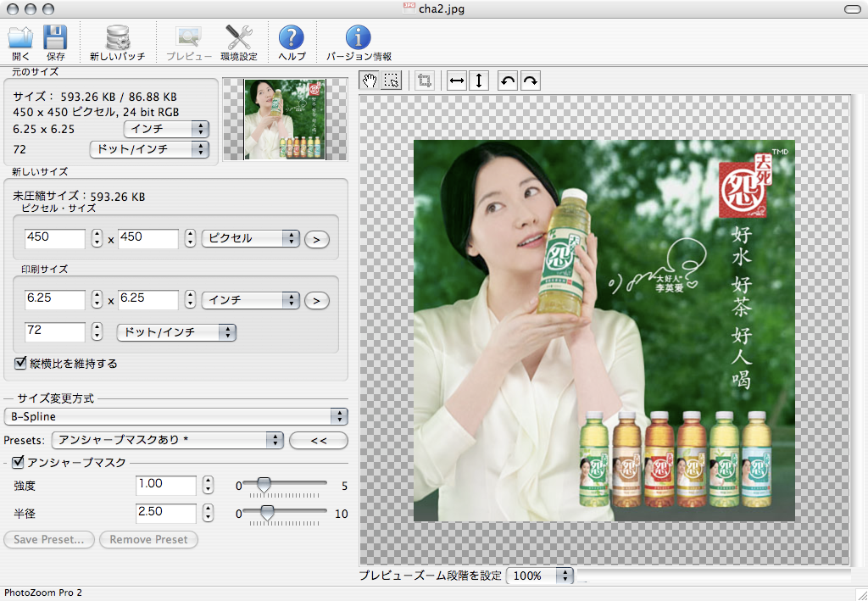The height and width of the screenshot is (601, 868).
Task: Click '450 x 450 ピクセル, 24 bit RGB' text
Action: (x=97, y=112)
